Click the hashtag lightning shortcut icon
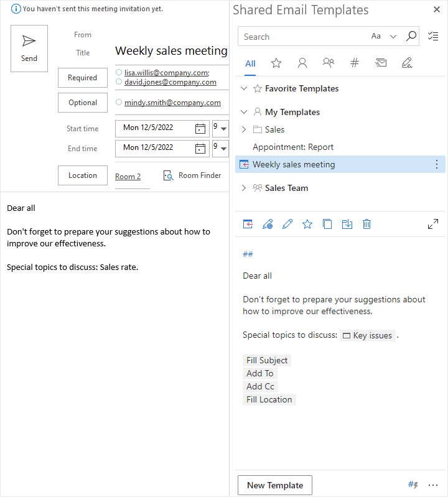448x497 pixels. pos(413,485)
